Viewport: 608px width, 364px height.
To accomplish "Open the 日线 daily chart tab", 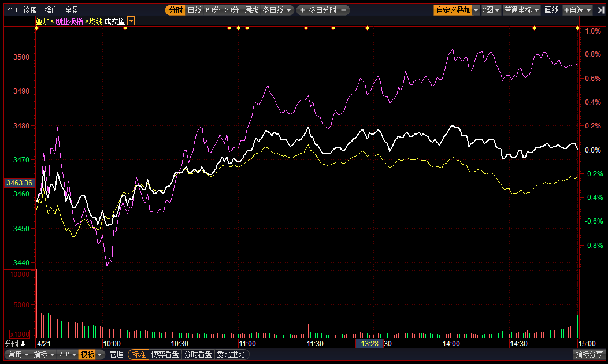I will 195,10.
